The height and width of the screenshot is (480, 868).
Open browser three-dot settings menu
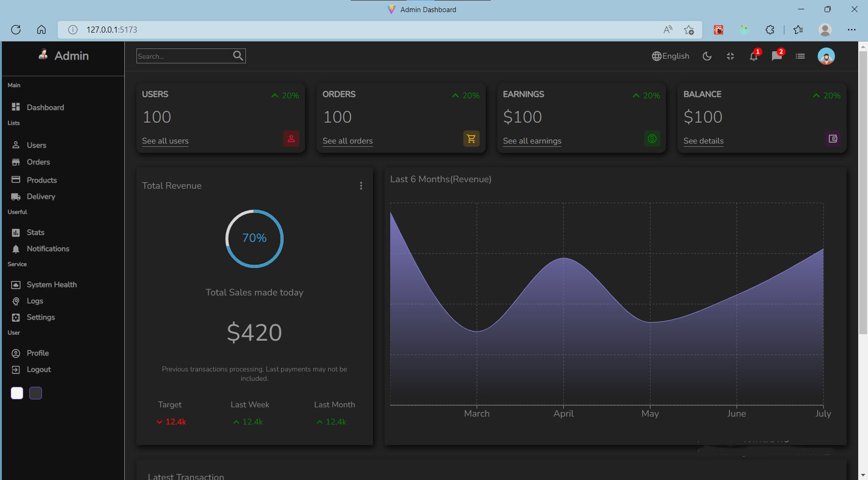click(852, 29)
